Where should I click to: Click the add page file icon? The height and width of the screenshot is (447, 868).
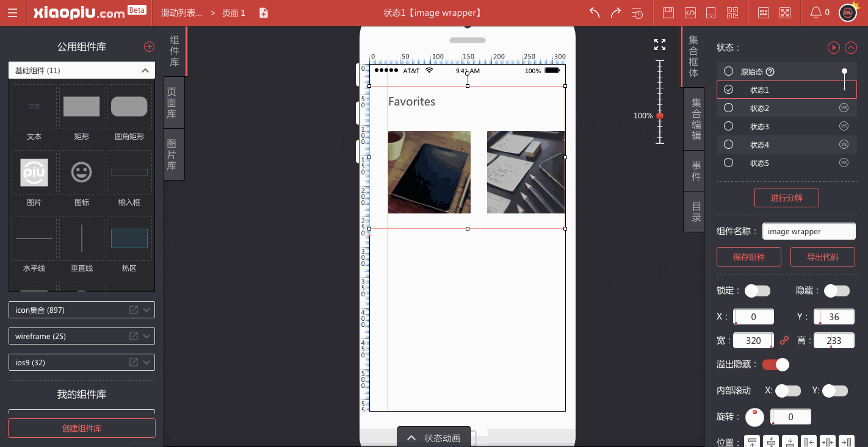click(264, 13)
